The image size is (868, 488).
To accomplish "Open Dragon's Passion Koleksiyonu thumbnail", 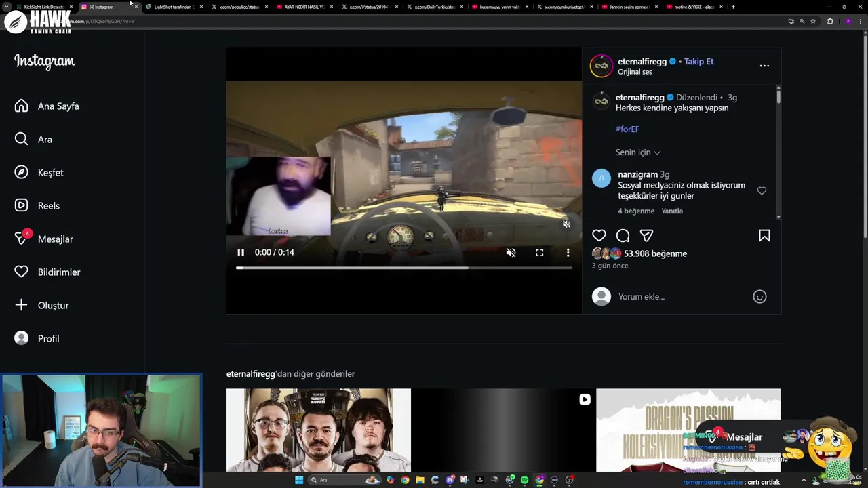I will 688,430.
